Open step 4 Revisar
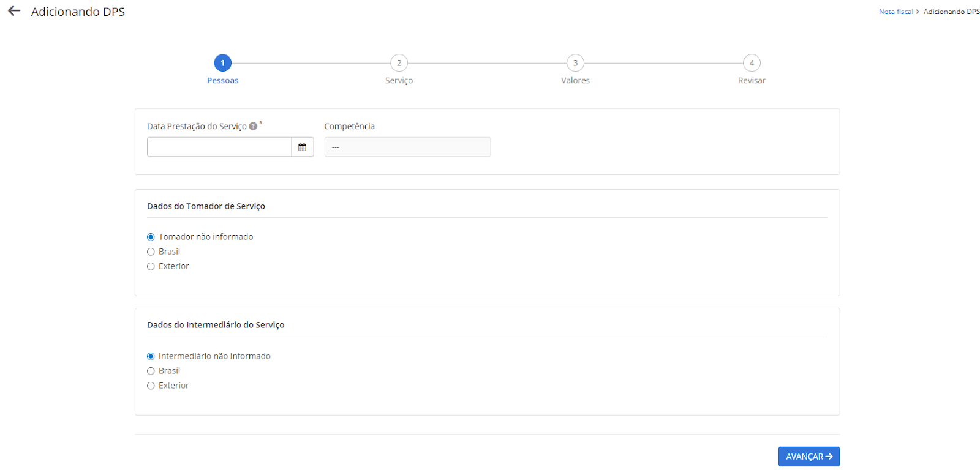 [x=752, y=63]
